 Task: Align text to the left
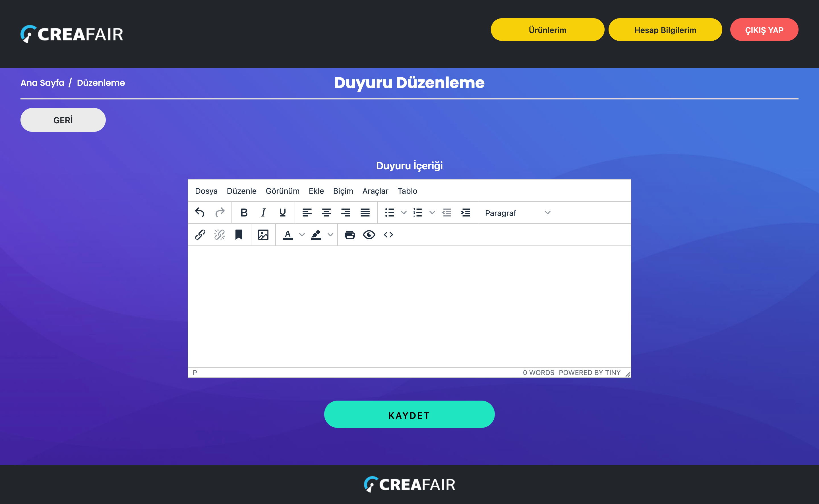tap(307, 212)
